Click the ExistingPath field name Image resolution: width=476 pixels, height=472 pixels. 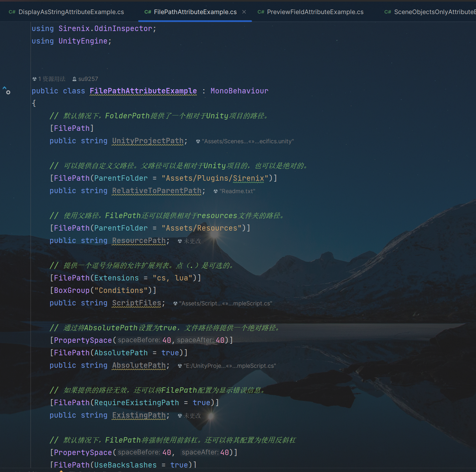(x=139, y=415)
